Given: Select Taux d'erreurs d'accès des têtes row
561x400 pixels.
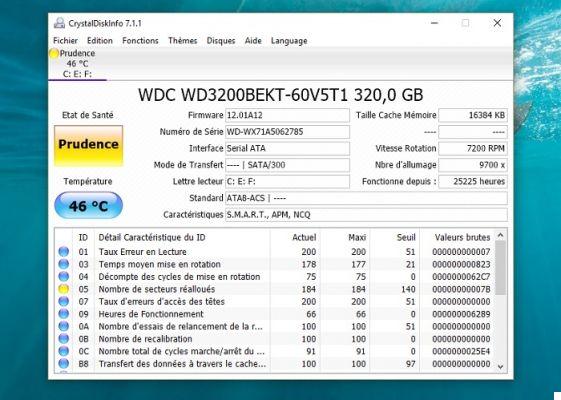Looking at the screenshot, I should point(275,301).
